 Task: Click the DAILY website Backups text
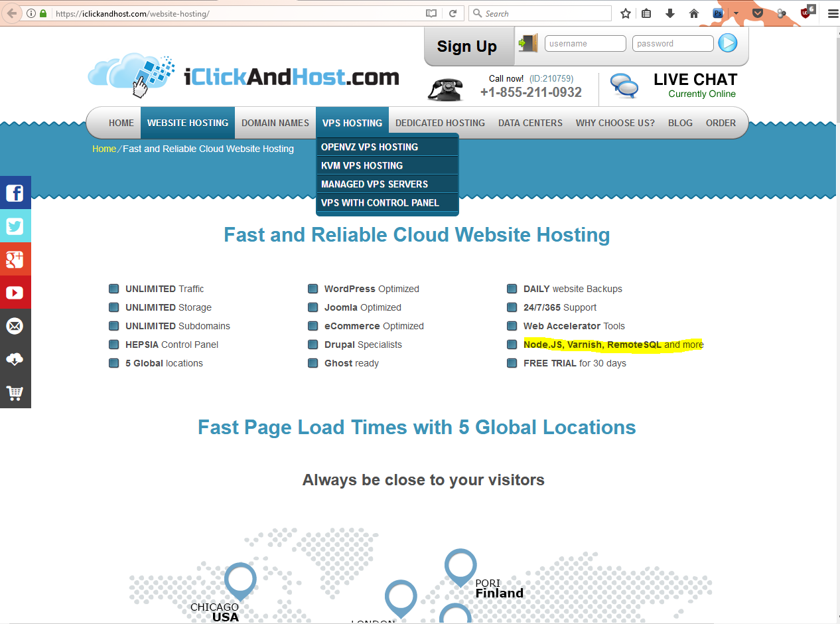573,289
